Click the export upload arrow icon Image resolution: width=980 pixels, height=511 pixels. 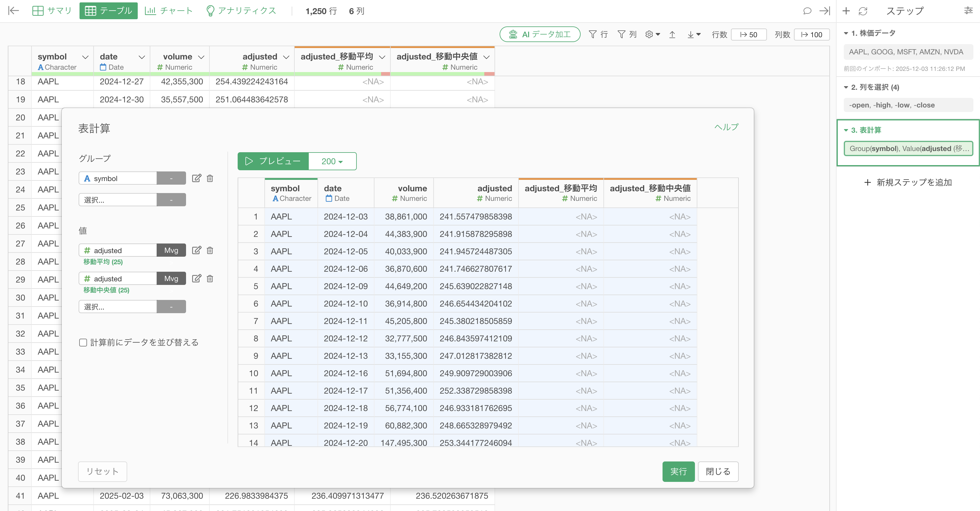pos(672,35)
